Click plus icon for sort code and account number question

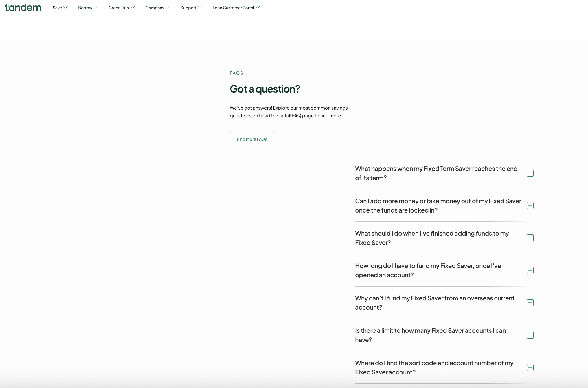530,367
